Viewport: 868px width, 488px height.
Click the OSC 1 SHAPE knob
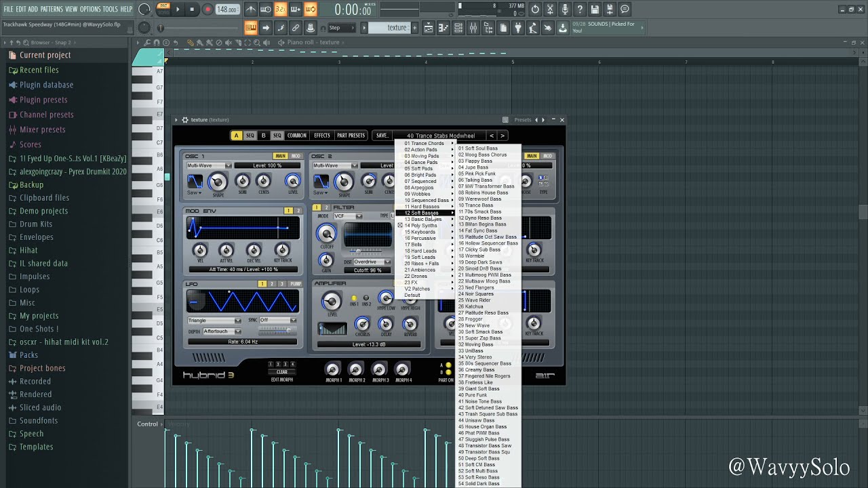(x=218, y=182)
